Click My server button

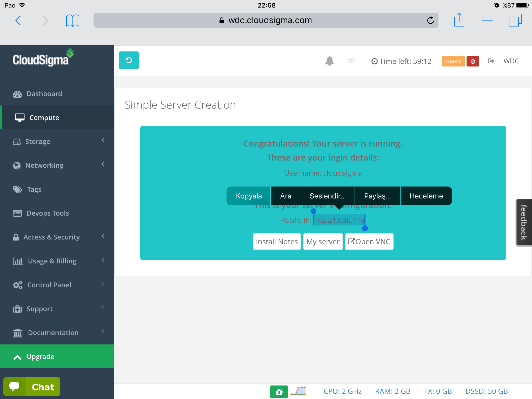[323, 242]
